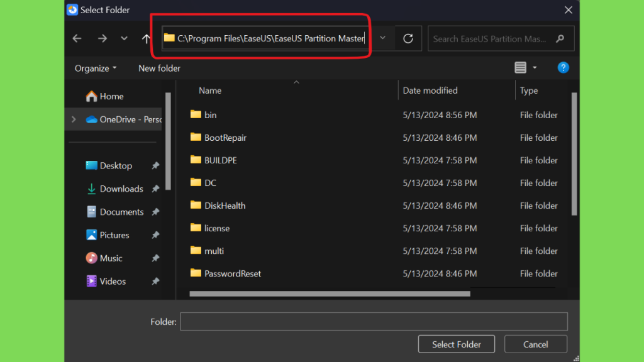Screen dimensions: 644x362
Task: Click the pin icon beside Pictures
Action: click(155, 235)
